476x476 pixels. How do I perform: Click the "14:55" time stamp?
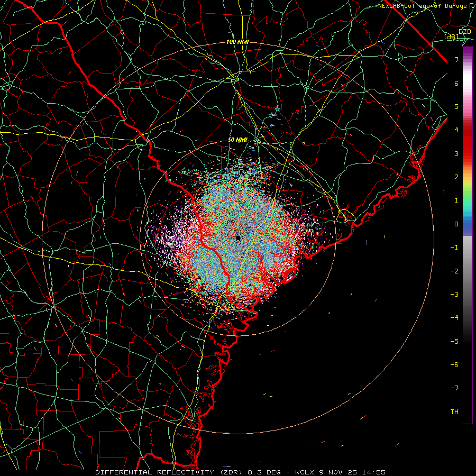pyautogui.click(x=374, y=472)
